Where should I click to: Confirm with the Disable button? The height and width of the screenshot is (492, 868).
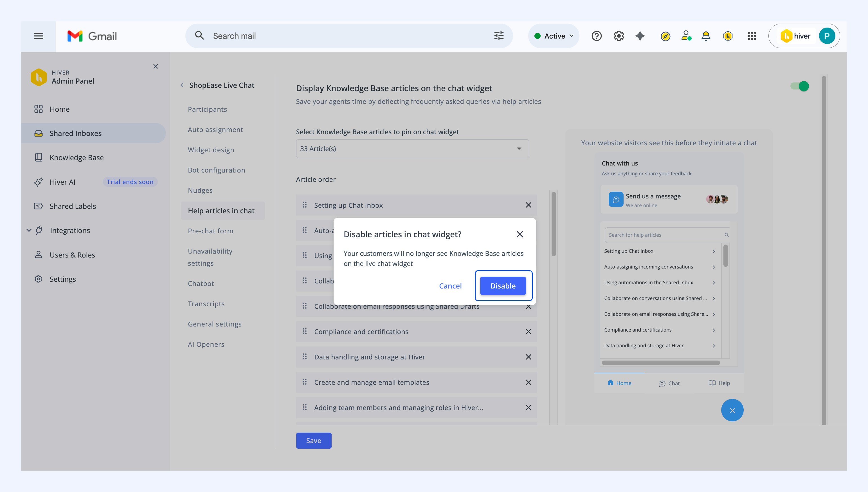(503, 286)
